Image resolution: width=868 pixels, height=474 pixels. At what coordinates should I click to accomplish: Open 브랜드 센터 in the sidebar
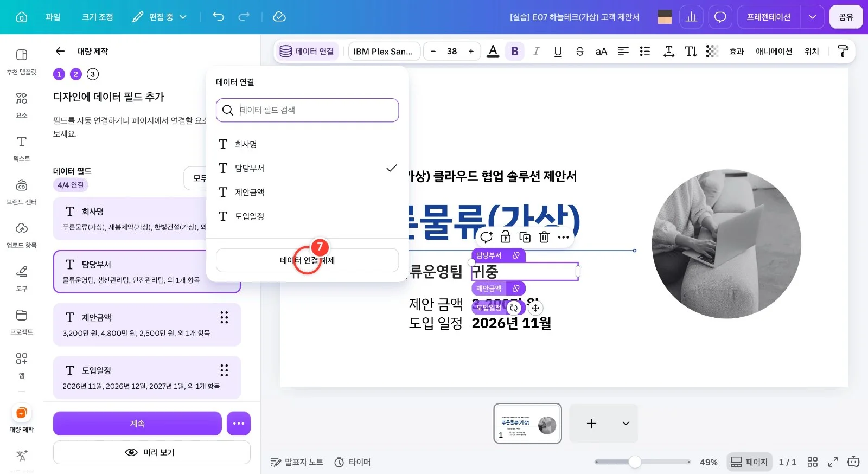click(x=22, y=192)
